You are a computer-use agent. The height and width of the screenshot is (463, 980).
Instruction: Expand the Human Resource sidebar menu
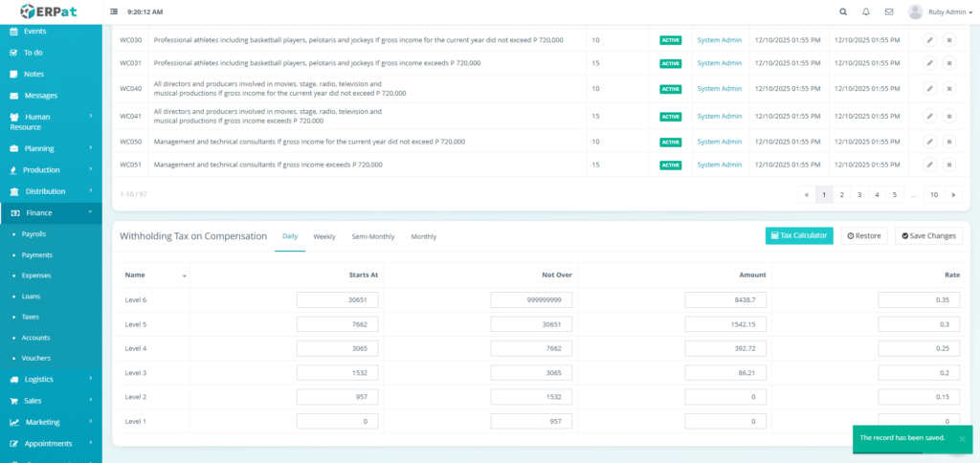click(51, 121)
